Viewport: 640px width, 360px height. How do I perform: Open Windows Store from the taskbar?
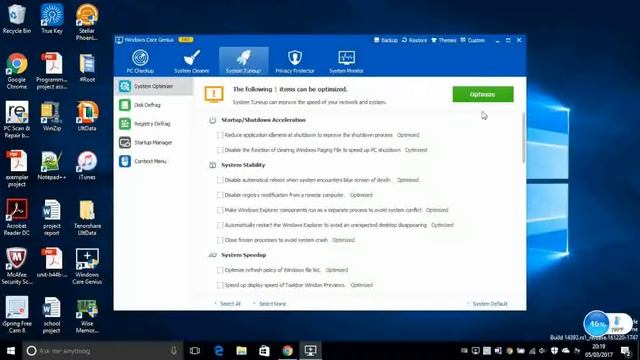pyautogui.click(x=264, y=351)
